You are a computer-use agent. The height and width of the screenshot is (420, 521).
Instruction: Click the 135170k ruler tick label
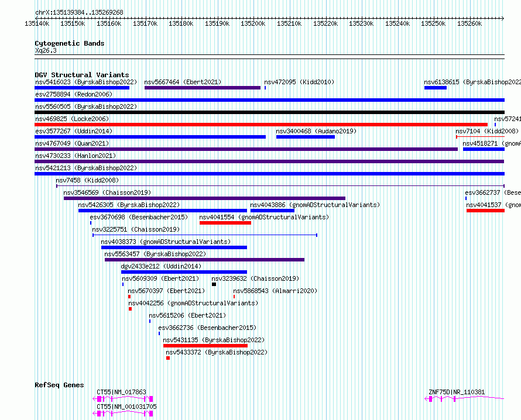click(x=145, y=23)
